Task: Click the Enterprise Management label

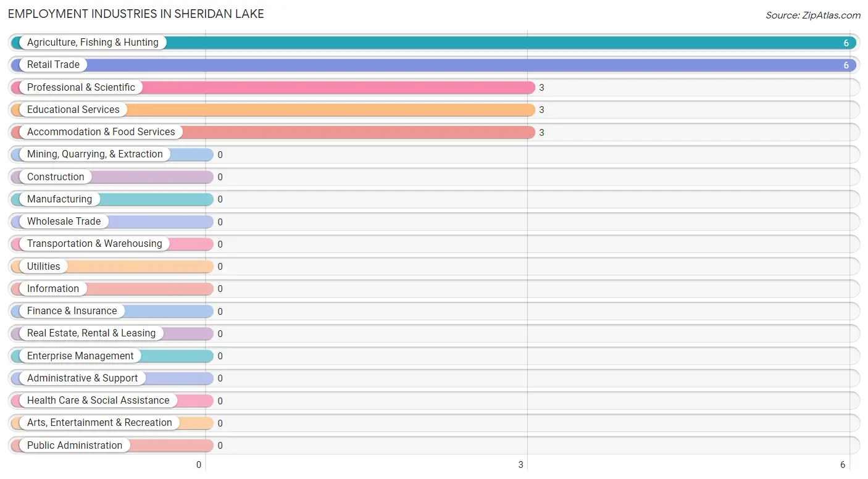Action: point(80,356)
